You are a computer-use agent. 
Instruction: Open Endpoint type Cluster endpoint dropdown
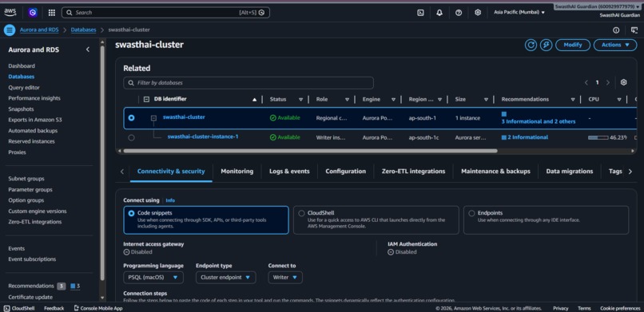(225, 278)
